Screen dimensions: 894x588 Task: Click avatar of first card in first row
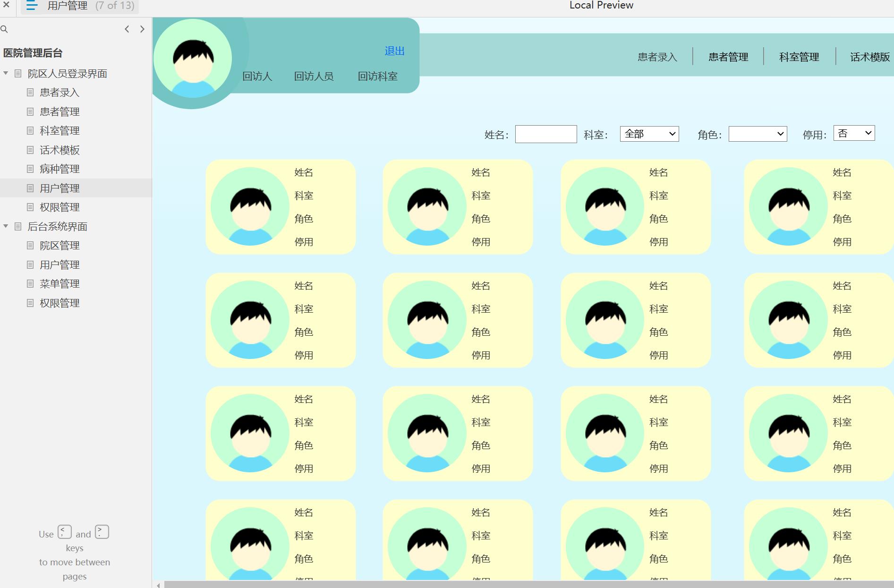coord(250,206)
